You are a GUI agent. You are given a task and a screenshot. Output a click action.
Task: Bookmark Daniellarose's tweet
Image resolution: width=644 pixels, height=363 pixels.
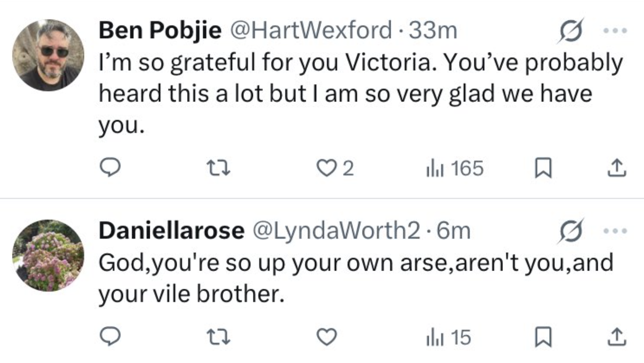pos(543,337)
